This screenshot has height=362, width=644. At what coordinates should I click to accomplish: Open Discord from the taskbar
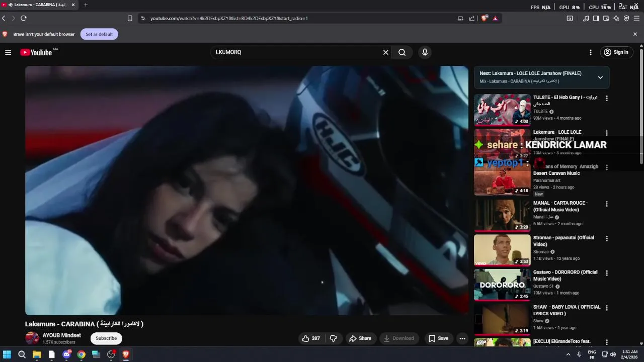tap(66, 354)
